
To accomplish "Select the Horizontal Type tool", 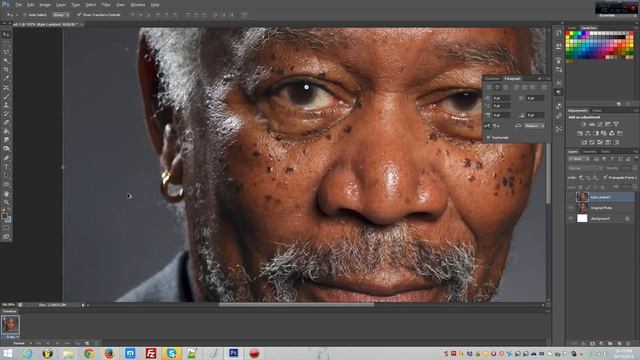I will click(x=7, y=166).
